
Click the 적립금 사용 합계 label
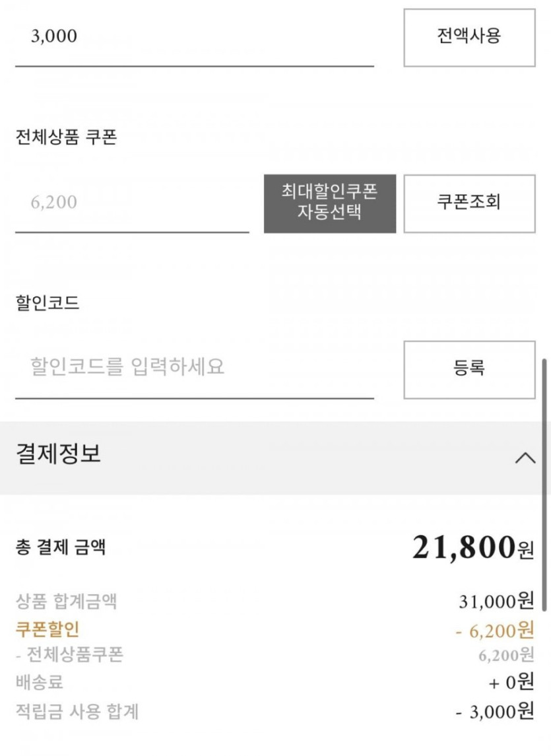pyautogui.click(x=77, y=711)
